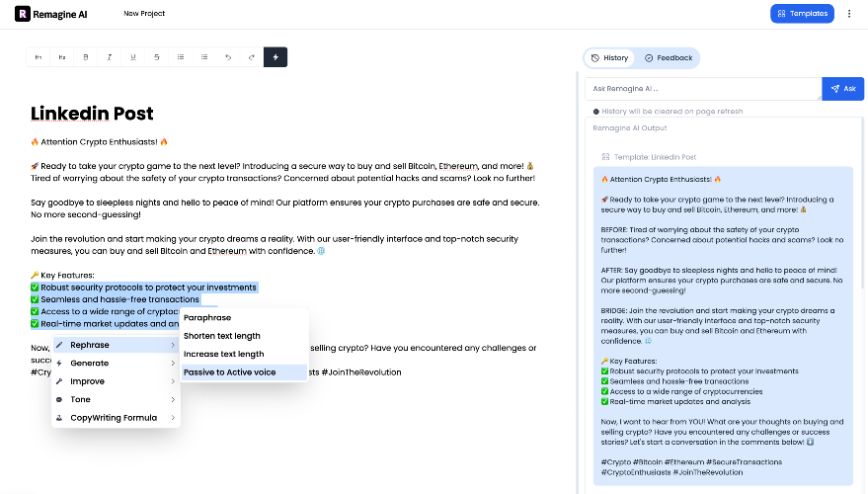Select Passive to Active voice option

244,372
